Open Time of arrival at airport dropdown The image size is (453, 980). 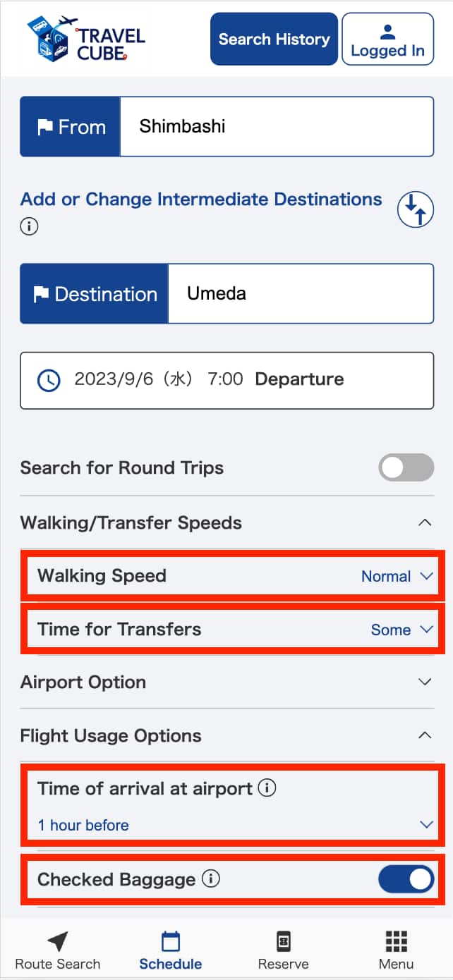pyautogui.click(x=233, y=825)
